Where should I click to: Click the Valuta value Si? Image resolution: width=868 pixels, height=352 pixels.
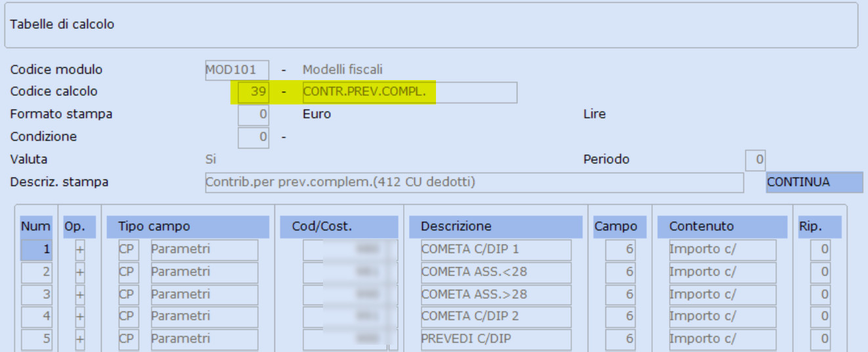211,159
